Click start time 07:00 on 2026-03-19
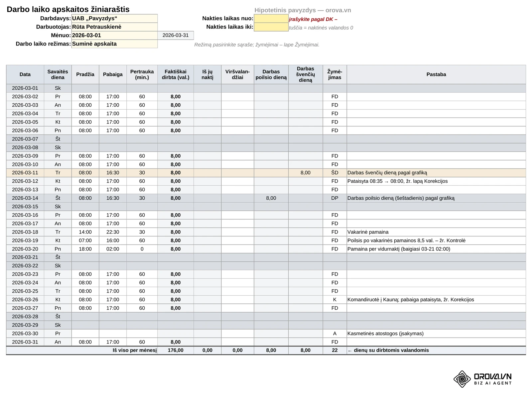This screenshot has width=532, height=401. (x=85, y=241)
